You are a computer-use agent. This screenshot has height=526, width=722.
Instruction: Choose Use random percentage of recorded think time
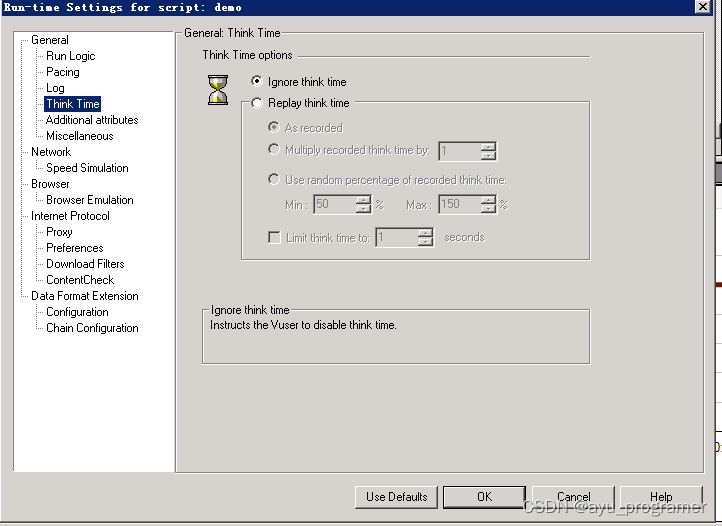coord(274,180)
